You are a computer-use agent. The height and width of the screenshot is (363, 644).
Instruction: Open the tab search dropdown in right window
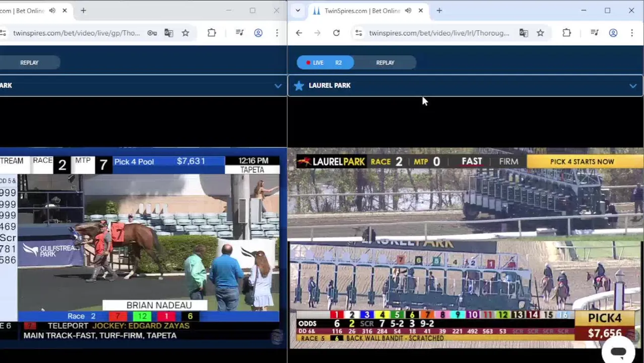tap(298, 11)
